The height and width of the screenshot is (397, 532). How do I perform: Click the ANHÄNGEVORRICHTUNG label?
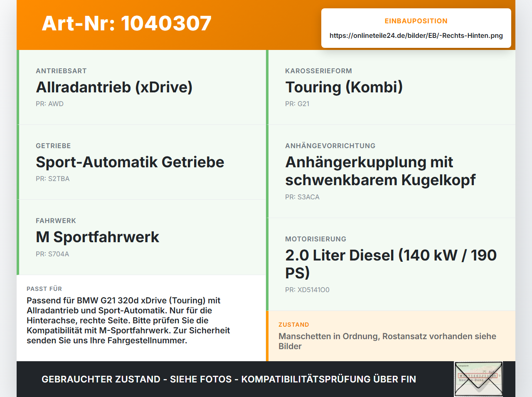coord(330,146)
